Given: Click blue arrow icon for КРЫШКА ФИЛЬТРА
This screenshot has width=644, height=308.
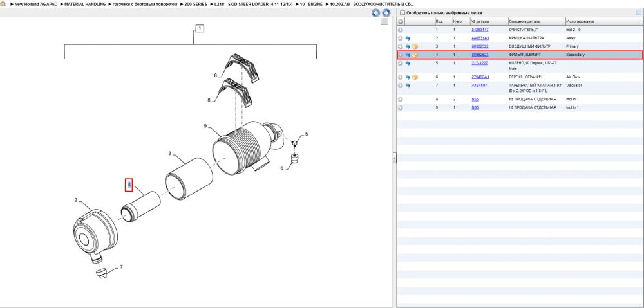Looking at the screenshot, I should (408, 38).
